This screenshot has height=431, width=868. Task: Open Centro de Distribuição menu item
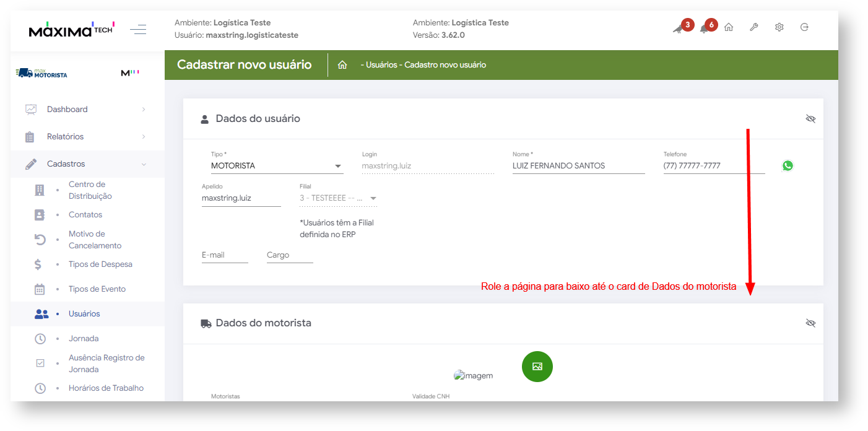90,190
